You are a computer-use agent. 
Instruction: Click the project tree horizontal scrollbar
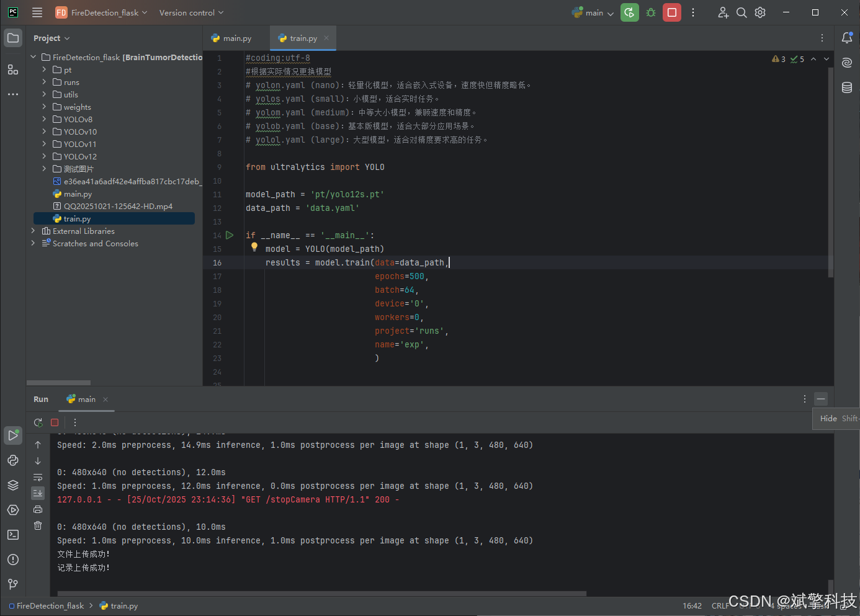[x=58, y=383]
